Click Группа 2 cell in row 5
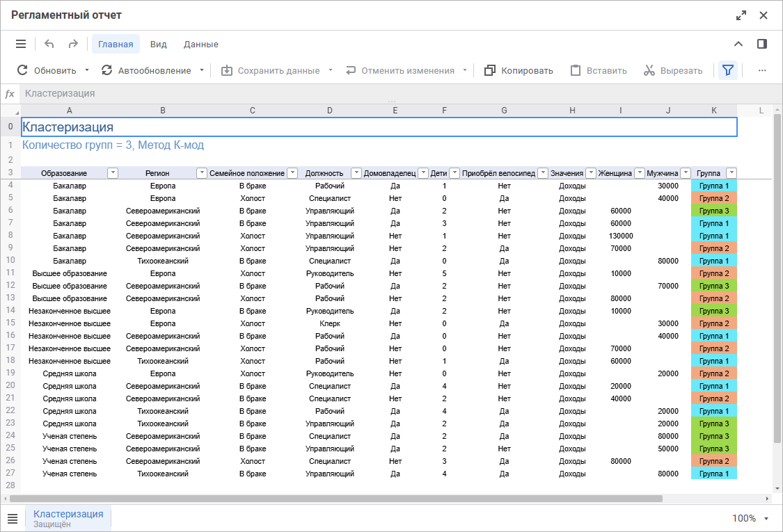Viewport: 783px width, 532px height. [x=714, y=198]
